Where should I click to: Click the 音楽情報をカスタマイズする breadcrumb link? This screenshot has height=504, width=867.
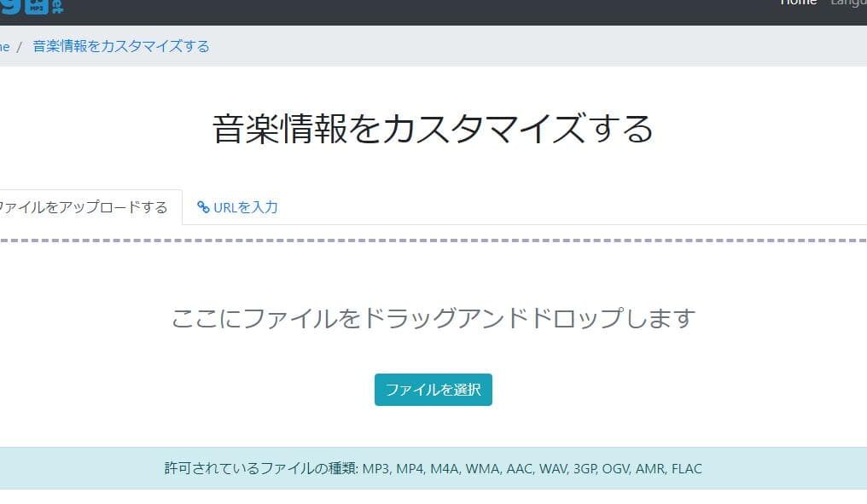[x=121, y=47]
